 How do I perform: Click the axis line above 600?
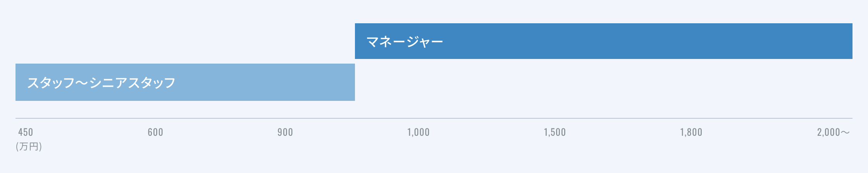(x=155, y=118)
